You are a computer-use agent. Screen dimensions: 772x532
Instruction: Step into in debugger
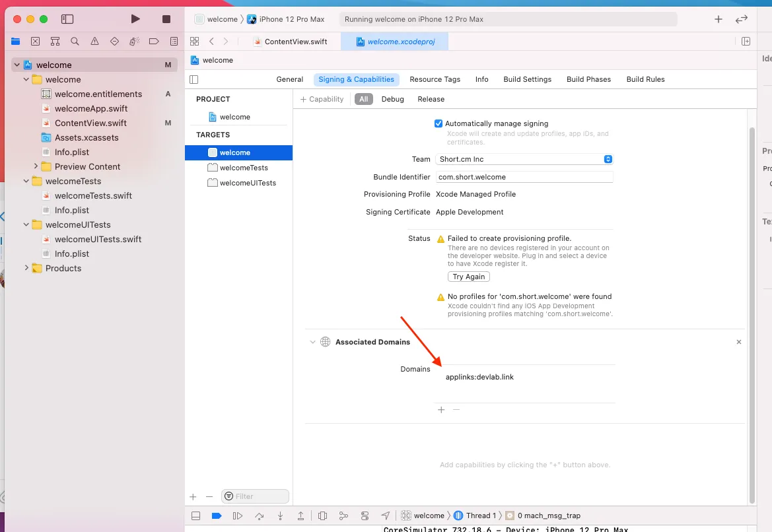[x=280, y=515]
